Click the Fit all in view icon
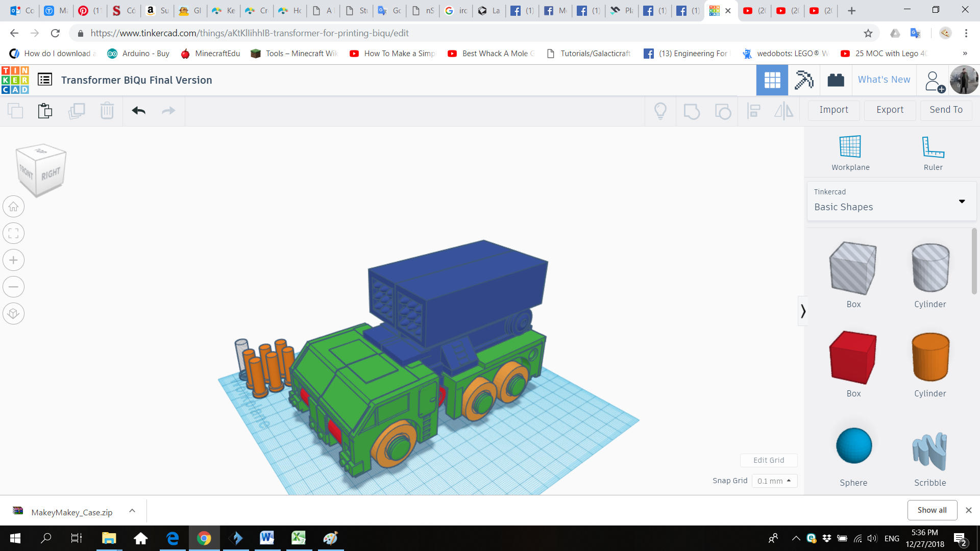The image size is (980, 551). click(14, 234)
